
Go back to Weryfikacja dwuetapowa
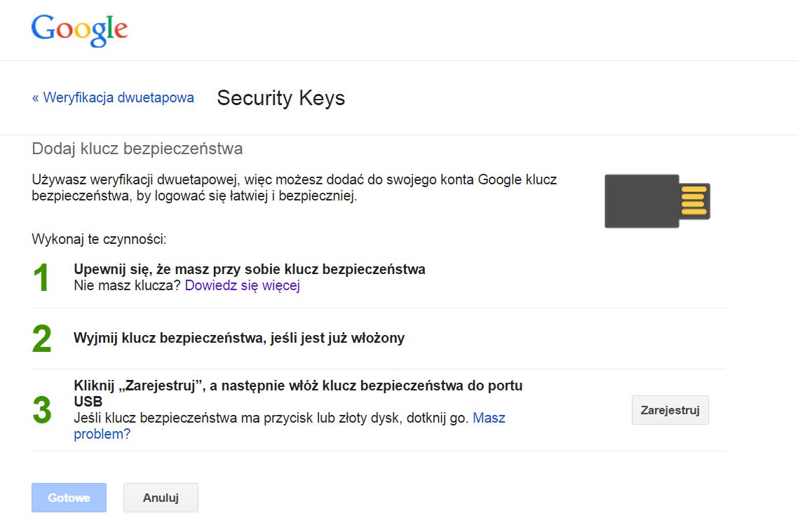pyautogui.click(x=113, y=98)
